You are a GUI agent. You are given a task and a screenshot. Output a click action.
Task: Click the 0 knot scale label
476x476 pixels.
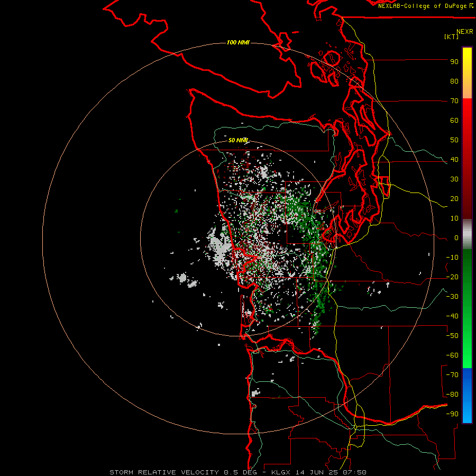coord(456,238)
